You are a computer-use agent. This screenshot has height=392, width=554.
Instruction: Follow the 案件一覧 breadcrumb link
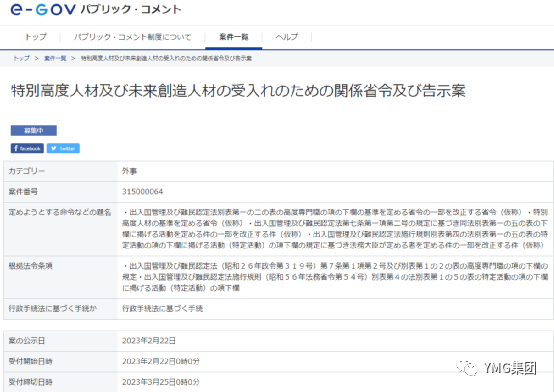tap(55, 58)
